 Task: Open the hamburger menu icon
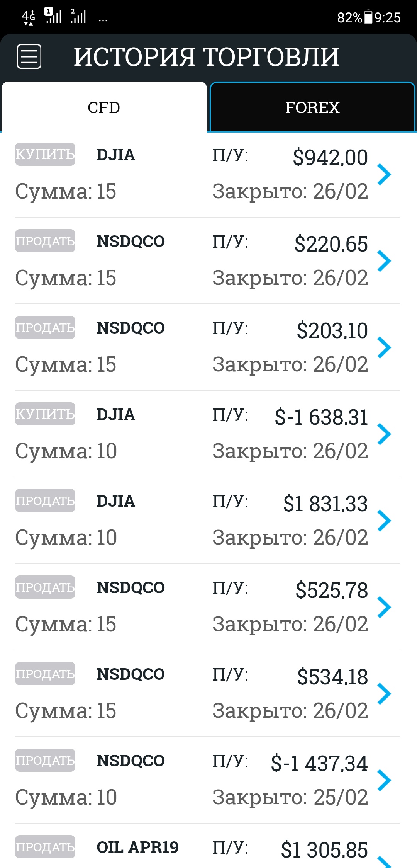[29, 56]
